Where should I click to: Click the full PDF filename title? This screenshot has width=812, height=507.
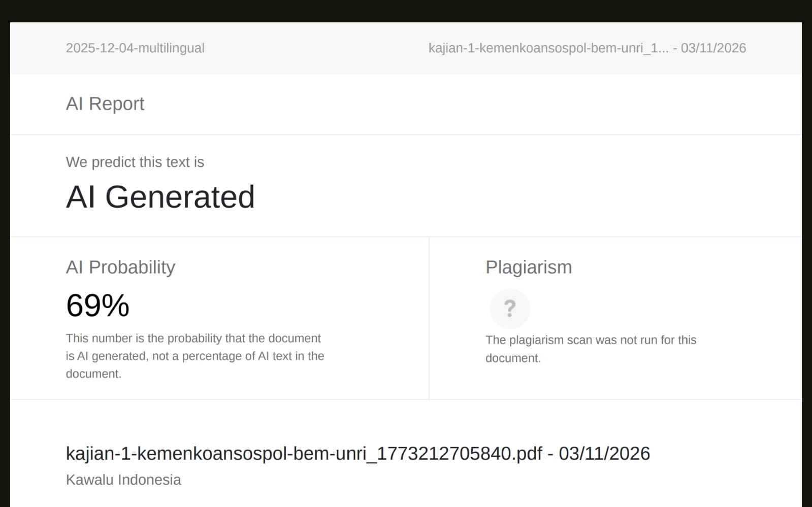pyautogui.click(x=304, y=453)
